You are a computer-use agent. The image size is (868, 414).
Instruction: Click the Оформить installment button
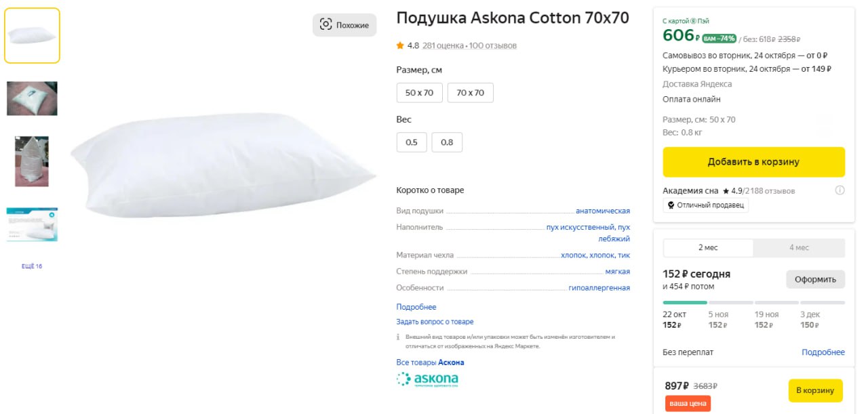(x=815, y=279)
